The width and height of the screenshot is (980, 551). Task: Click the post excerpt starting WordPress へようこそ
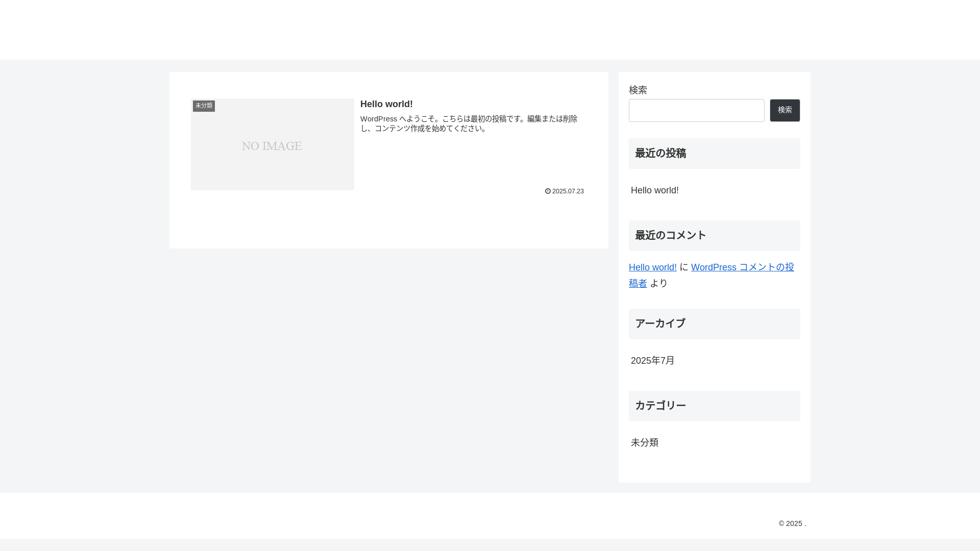(x=469, y=123)
